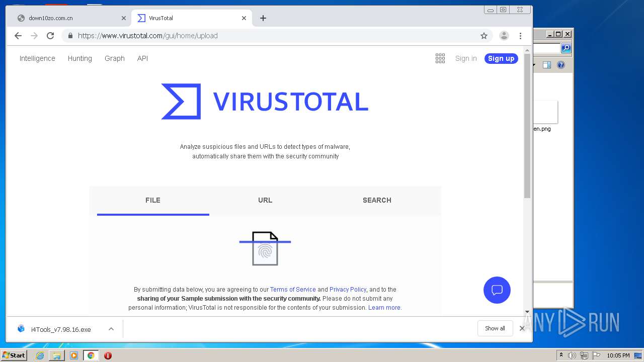
Task: View site info via the padlock icon
Action: pos(70,36)
